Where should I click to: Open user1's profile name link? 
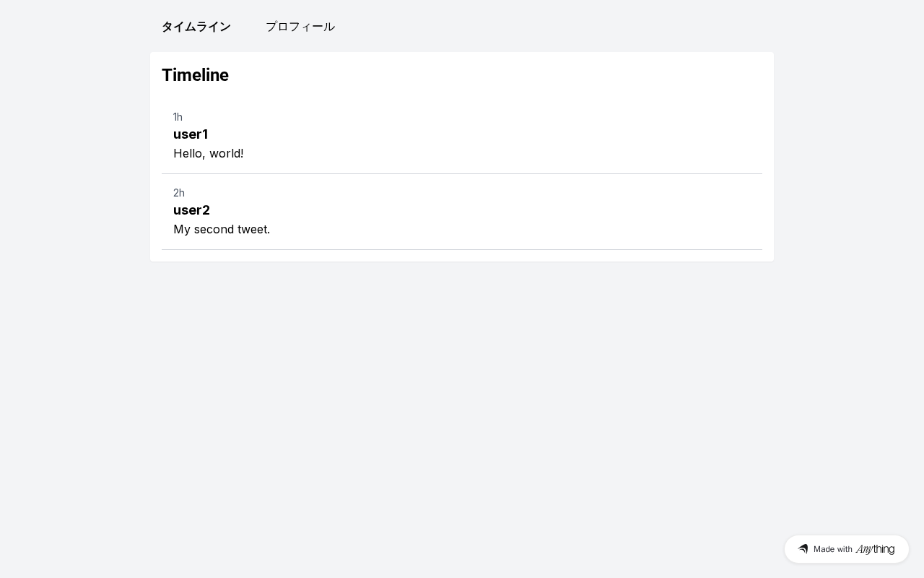click(x=191, y=134)
